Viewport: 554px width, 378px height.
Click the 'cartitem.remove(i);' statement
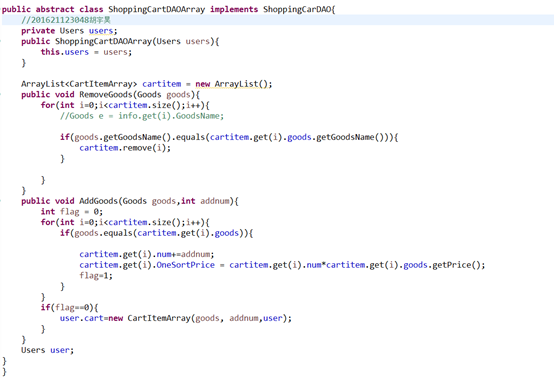coord(125,148)
